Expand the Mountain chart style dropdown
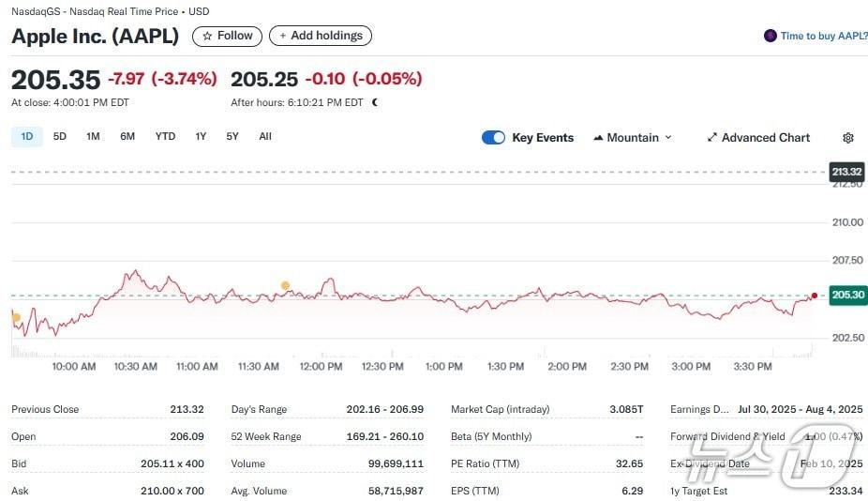The image size is (868, 501). click(668, 138)
